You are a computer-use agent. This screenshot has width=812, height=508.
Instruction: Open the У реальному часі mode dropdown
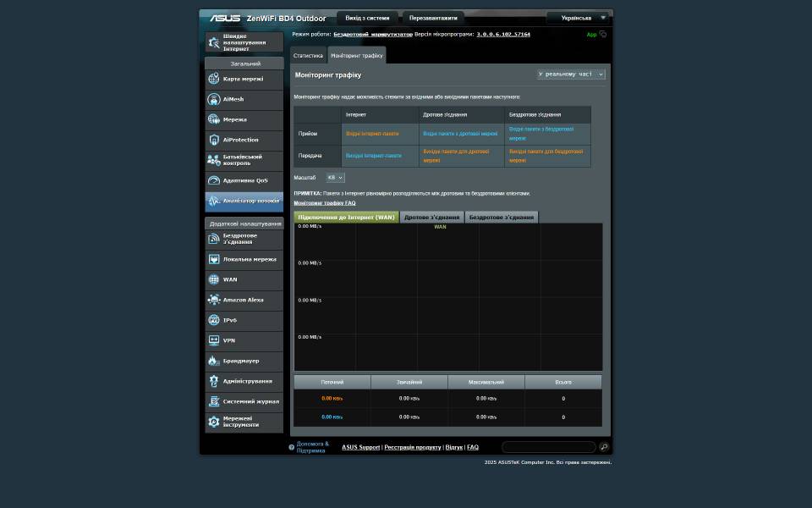571,75
